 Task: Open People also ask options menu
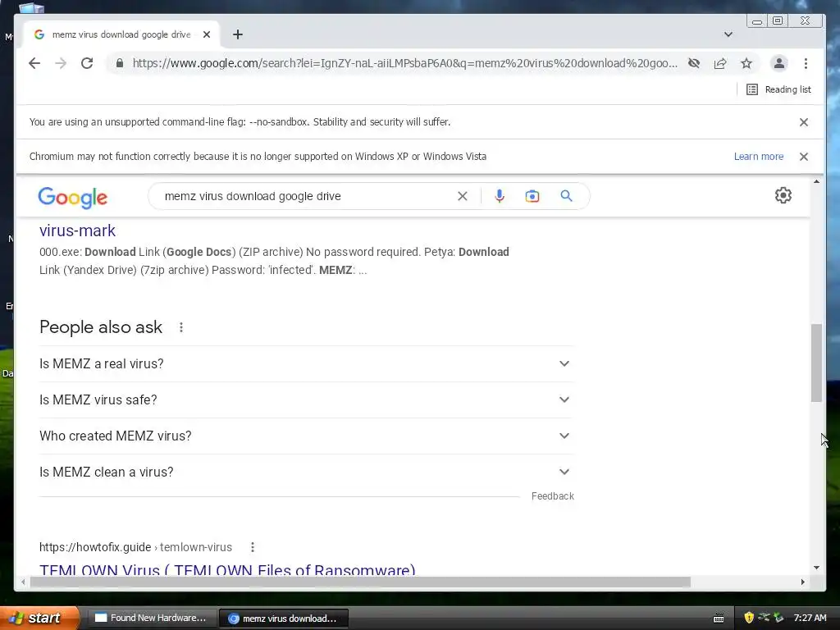181,327
